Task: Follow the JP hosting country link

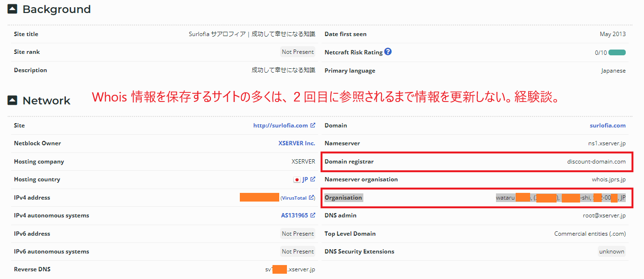Action: click(305, 179)
